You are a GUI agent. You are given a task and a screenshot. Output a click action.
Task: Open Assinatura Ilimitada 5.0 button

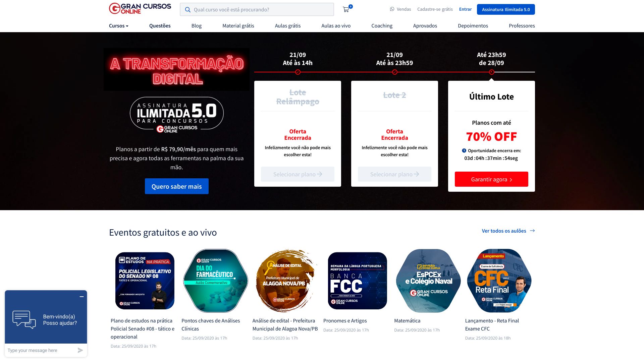pyautogui.click(x=506, y=9)
